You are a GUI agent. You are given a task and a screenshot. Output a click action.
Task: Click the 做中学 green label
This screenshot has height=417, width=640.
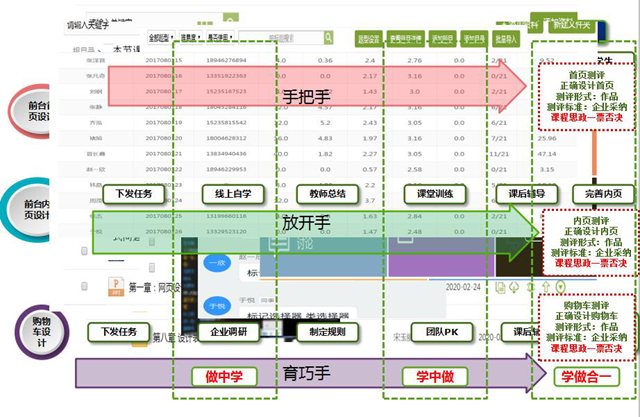225,376
